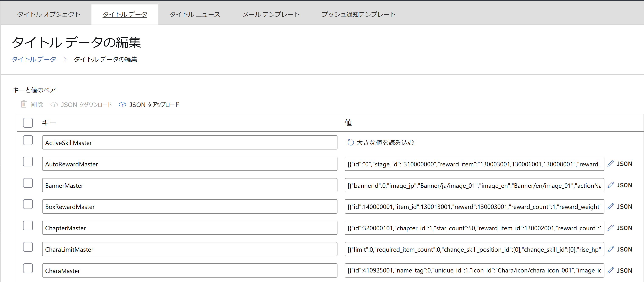Switch to the タイトル オブジェクト tab
Image resolution: width=644 pixels, height=282 pixels.
[x=49, y=14]
